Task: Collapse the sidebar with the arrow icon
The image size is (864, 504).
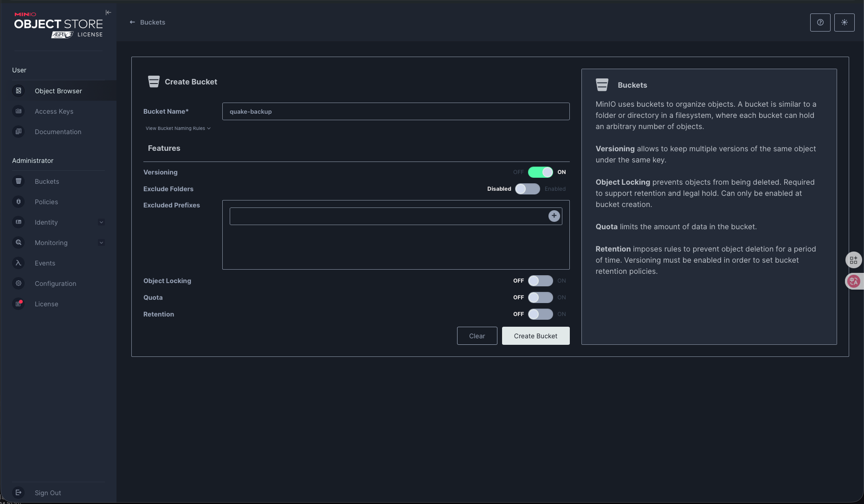Action: pyautogui.click(x=108, y=13)
